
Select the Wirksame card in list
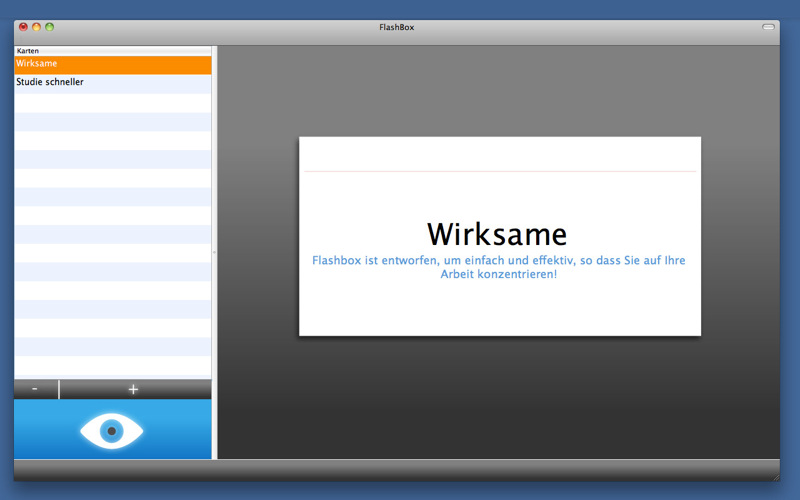(x=113, y=65)
